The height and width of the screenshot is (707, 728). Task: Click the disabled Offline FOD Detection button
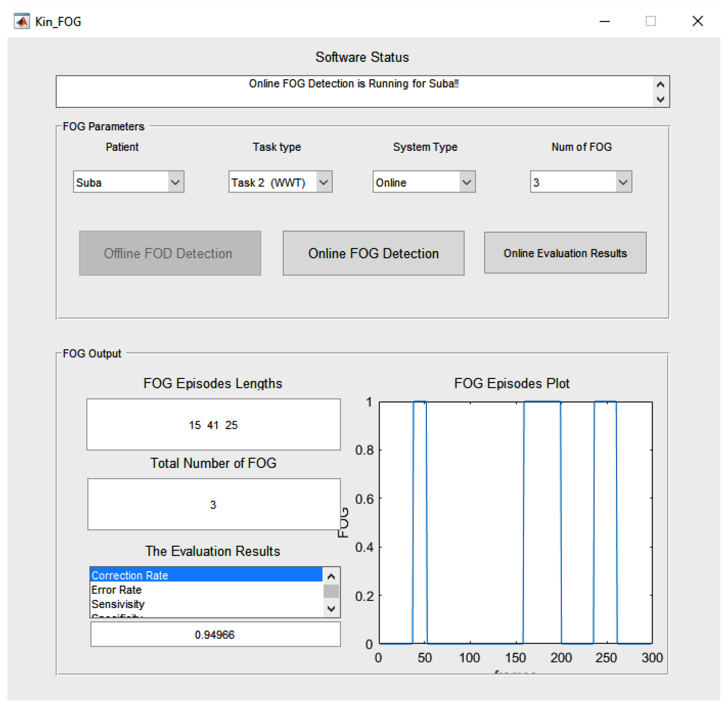coord(169,253)
